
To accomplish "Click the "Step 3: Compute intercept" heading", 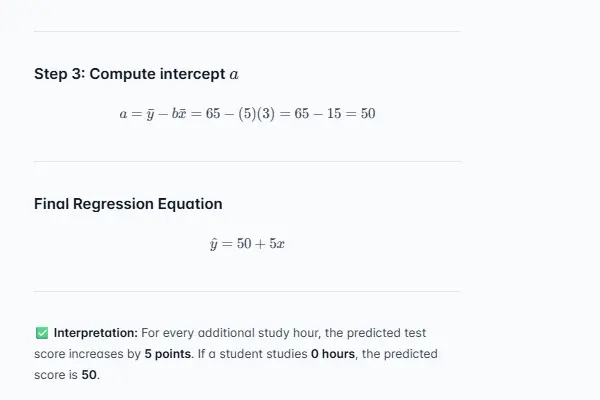I will click(130, 74).
